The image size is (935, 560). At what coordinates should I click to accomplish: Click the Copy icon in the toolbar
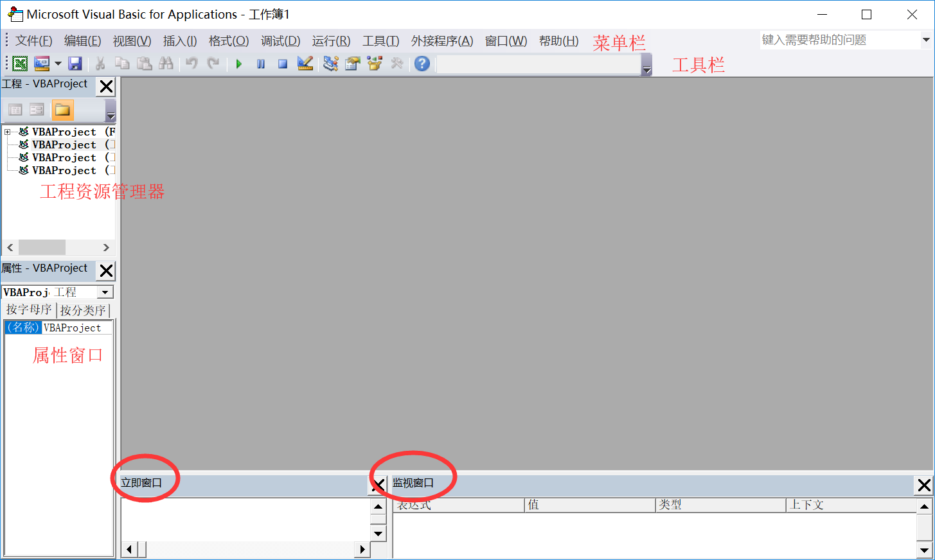(122, 64)
